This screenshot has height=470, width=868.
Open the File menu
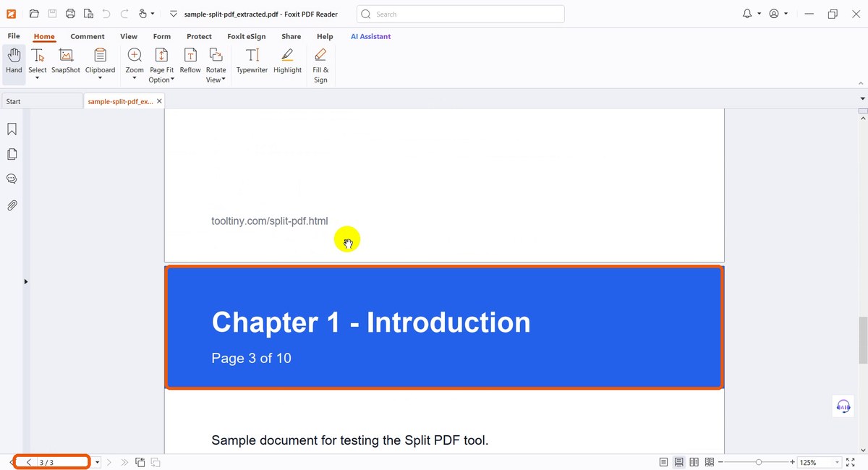point(14,36)
